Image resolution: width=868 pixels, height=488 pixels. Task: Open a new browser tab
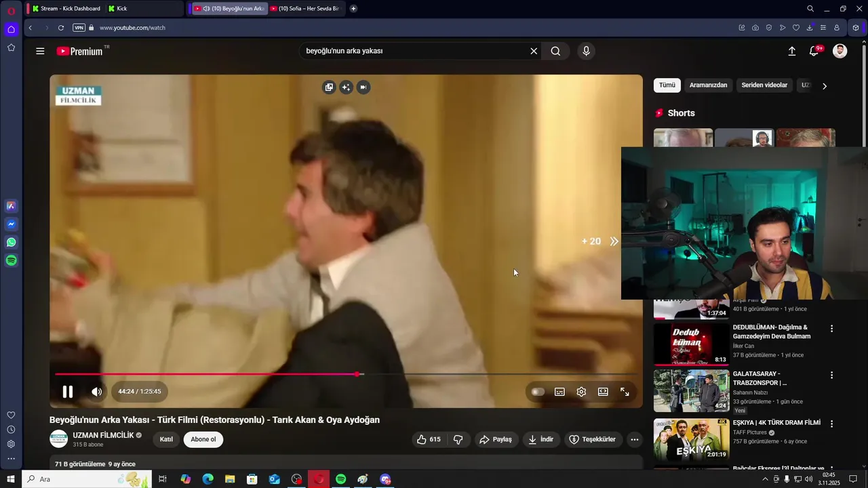pos(353,9)
